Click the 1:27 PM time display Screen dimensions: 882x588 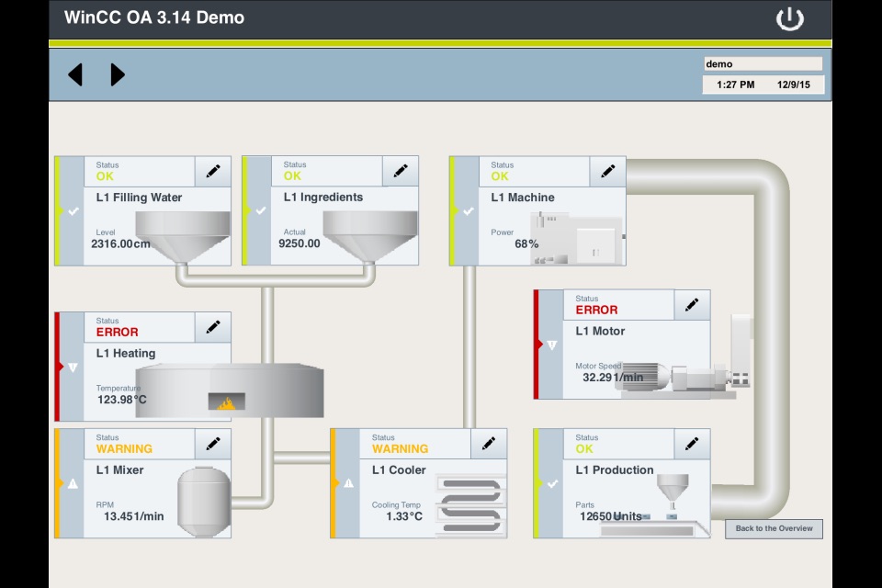(735, 85)
